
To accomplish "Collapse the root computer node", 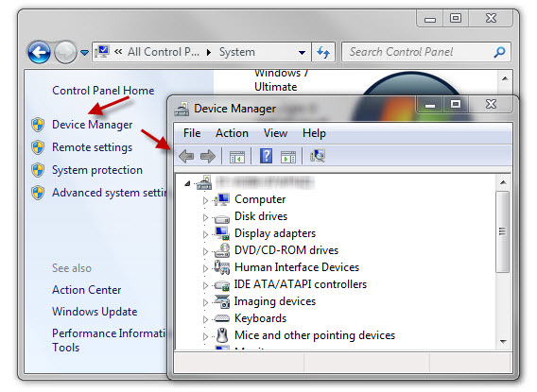I will [187, 184].
